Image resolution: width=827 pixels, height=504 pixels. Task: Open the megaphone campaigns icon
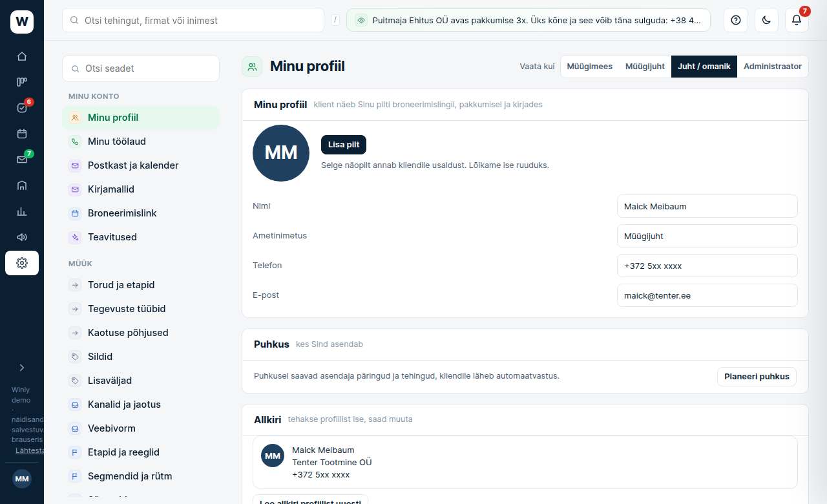tap(22, 237)
